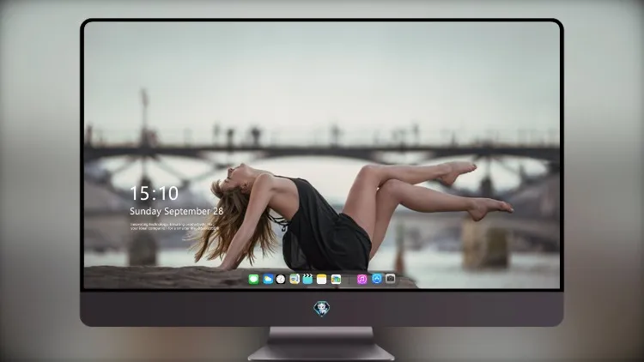Click the Sunday September 28 date

click(177, 211)
